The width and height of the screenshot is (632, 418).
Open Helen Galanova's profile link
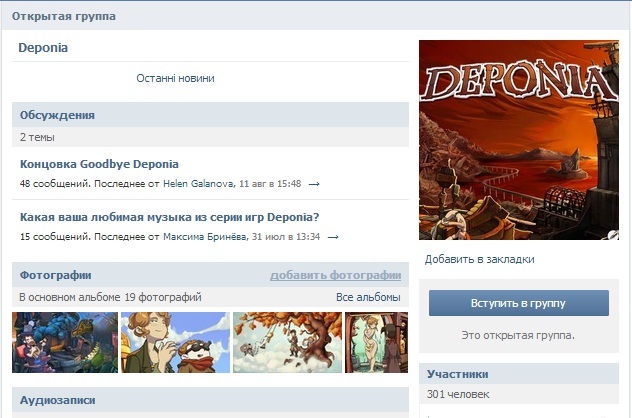[198, 184]
